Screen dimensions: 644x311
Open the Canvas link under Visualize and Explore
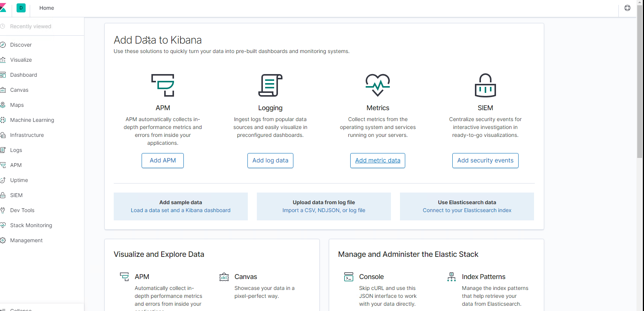(x=246, y=277)
